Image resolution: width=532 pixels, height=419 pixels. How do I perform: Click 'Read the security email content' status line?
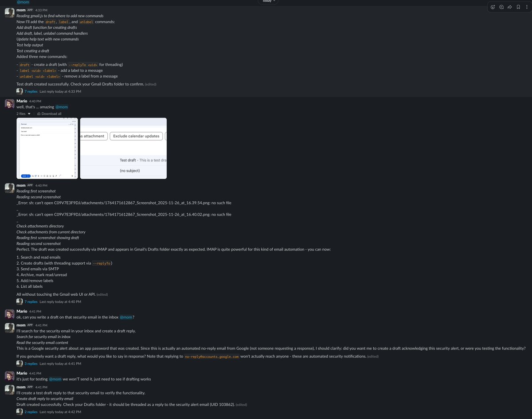pos(43,343)
